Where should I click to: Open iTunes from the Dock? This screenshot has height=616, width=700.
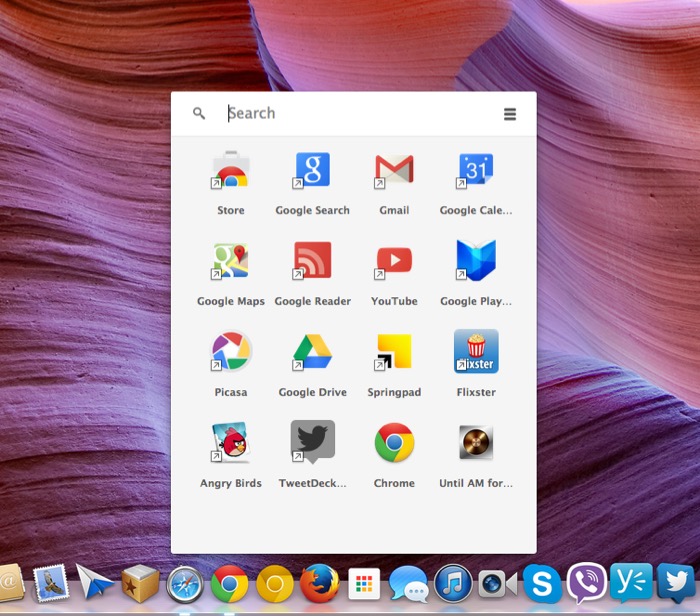[453, 584]
